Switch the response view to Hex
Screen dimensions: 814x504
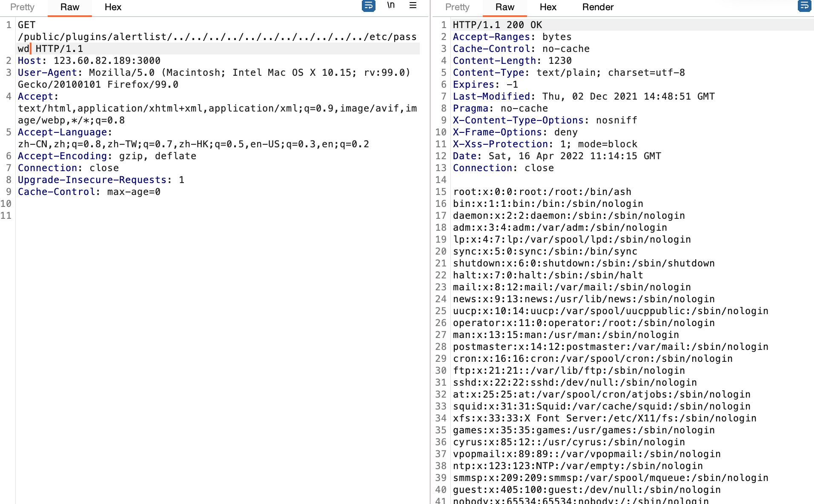pos(547,7)
